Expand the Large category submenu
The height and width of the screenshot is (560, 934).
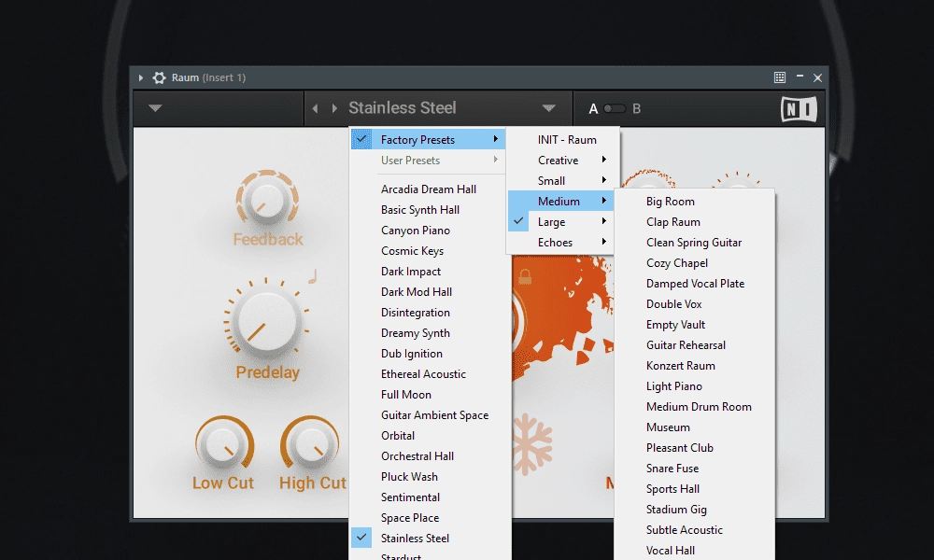coord(560,222)
